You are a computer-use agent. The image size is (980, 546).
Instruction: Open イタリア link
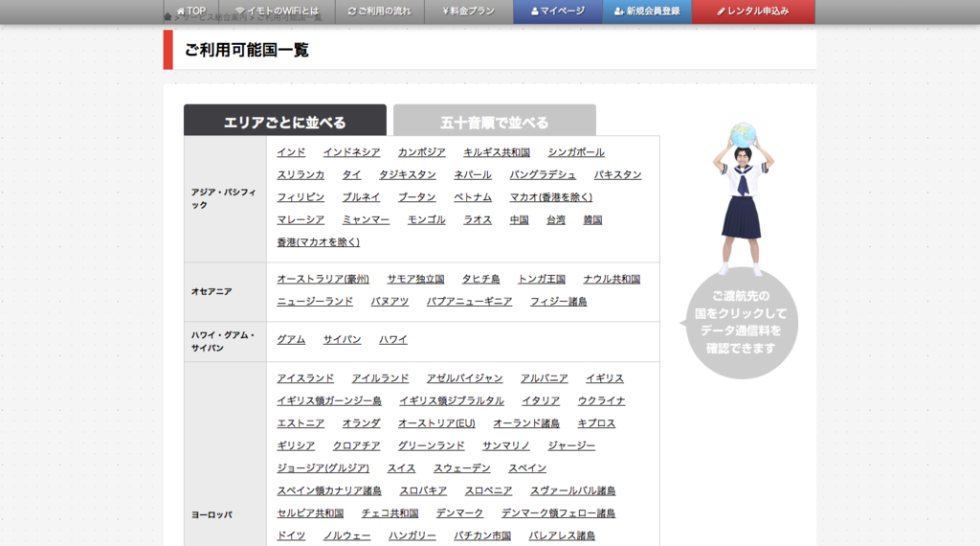click(x=541, y=401)
